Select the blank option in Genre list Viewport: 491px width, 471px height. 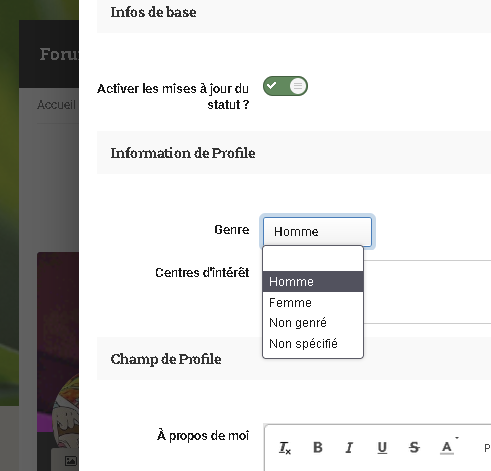[313, 259]
